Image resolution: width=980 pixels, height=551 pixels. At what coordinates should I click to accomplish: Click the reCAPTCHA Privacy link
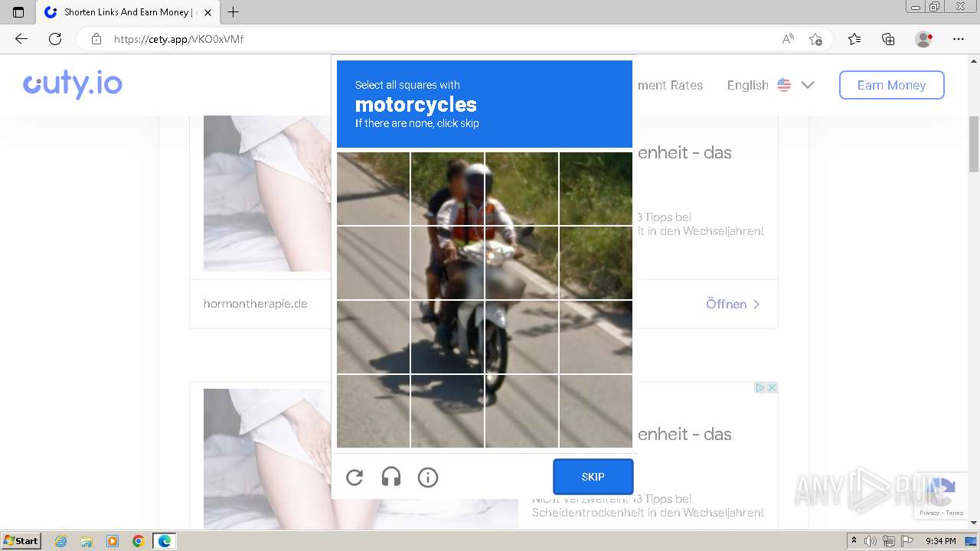click(929, 514)
